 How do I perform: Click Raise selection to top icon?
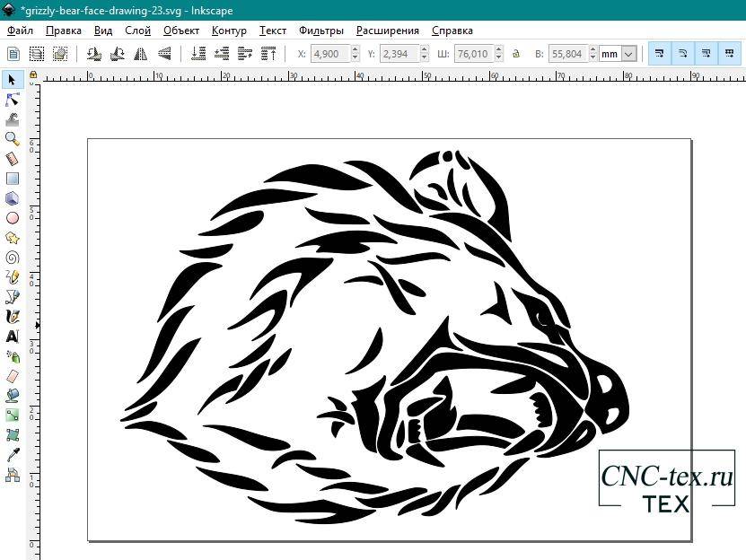[x=268, y=54]
